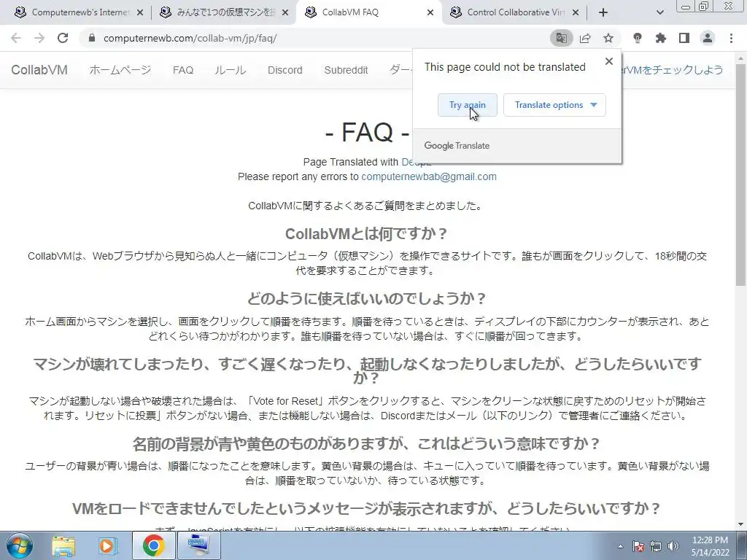
Task: Switch to the Japanese みんなで1つの仮想マシン tab
Action: 224,12
